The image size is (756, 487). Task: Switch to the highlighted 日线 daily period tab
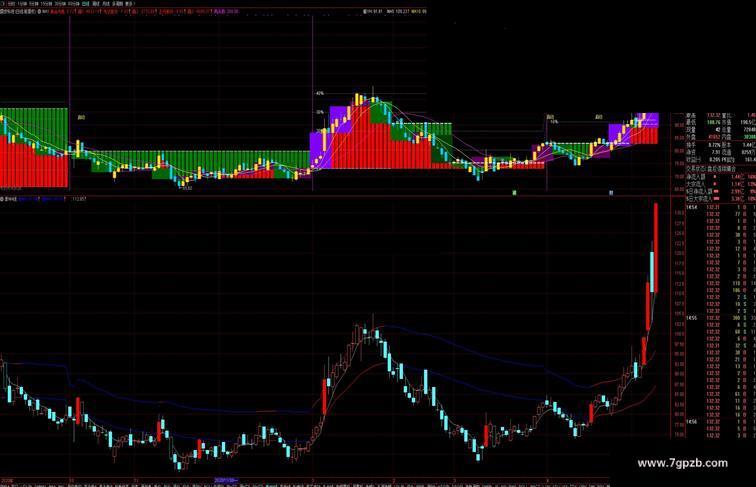point(85,3)
